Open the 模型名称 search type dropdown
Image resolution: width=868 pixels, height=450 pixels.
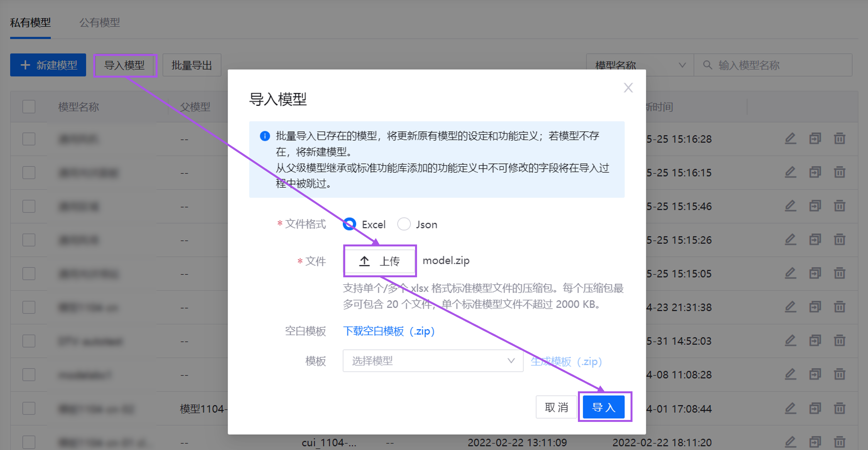click(x=640, y=65)
